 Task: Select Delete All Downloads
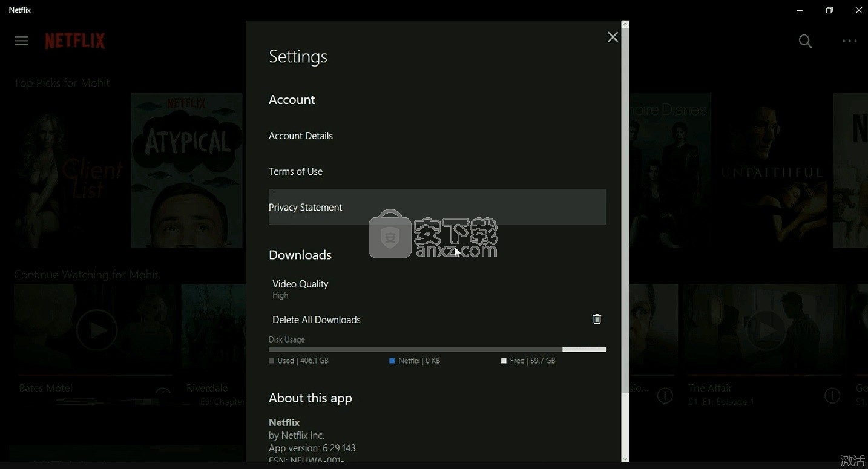click(437, 320)
